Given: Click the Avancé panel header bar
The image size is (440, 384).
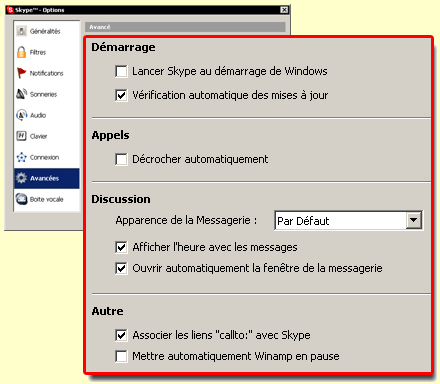Looking at the screenshot, I should pos(185,27).
